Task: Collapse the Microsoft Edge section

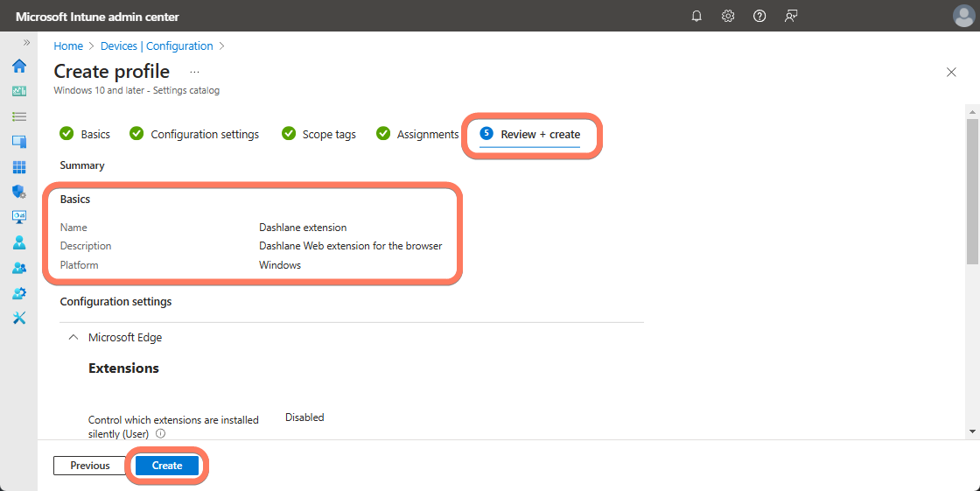Action: click(x=73, y=337)
